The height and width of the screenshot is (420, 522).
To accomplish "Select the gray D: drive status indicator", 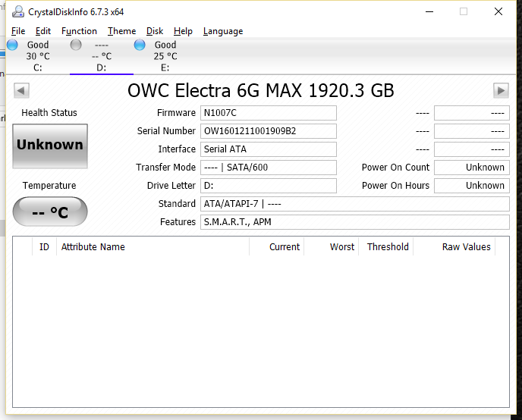I will [x=76, y=45].
